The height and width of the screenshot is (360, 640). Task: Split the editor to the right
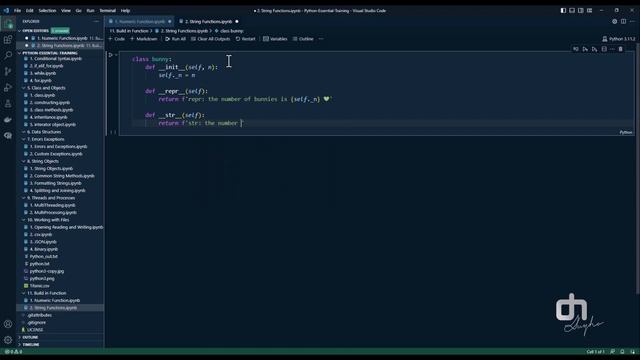point(623,21)
